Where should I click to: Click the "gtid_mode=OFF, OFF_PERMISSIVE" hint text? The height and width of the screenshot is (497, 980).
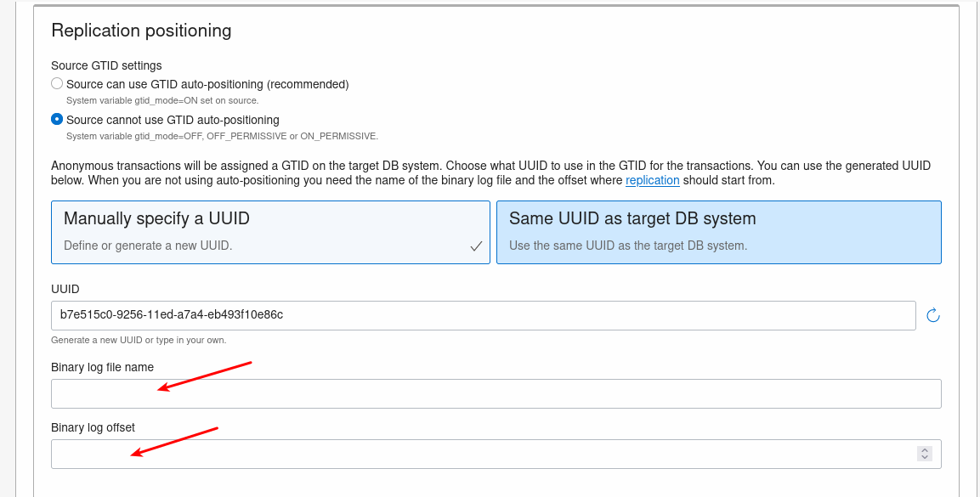coord(222,136)
